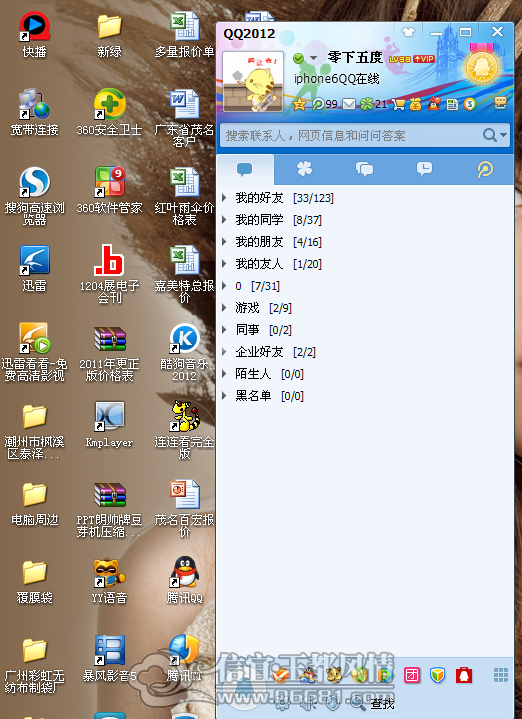Open the online status dropdown arrow
522x719 pixels.
[314, 59]
